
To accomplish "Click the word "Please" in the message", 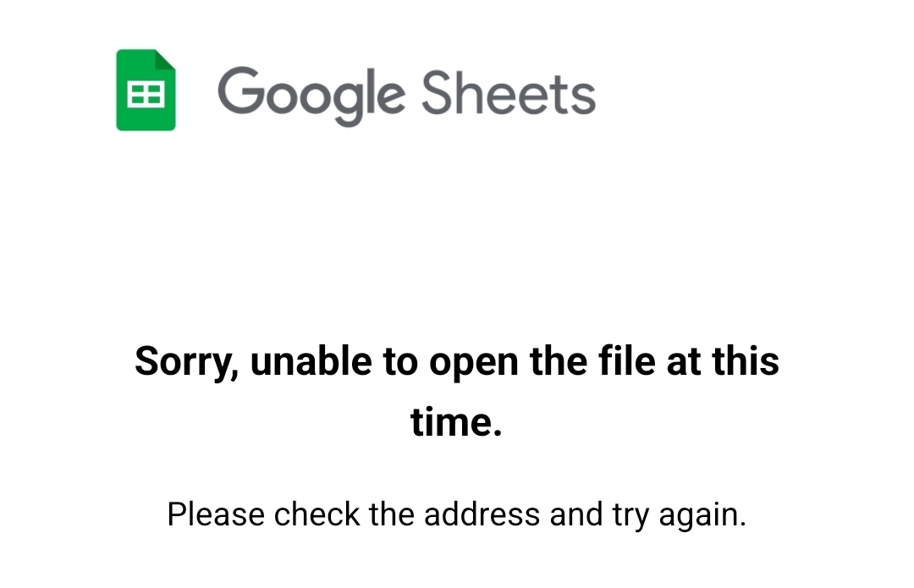I will click(217, 514).
